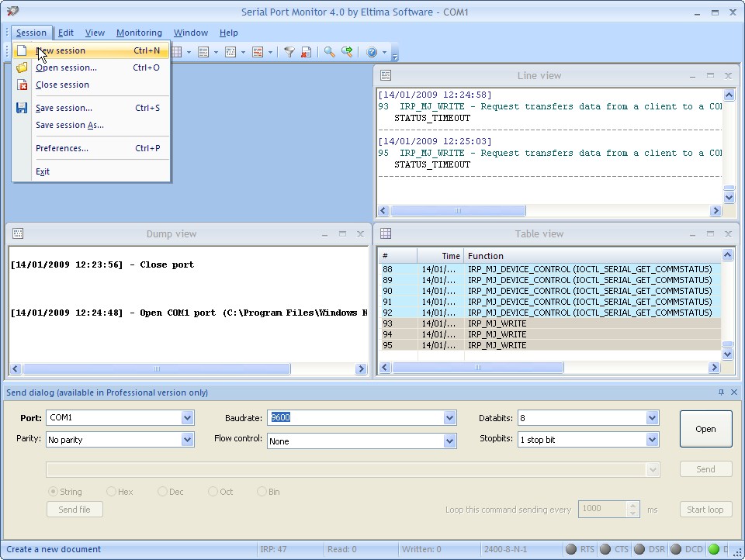745x560 pixels.
Task: Click the Line view horizontal scrollbar thumb
Action: (458, 210)
